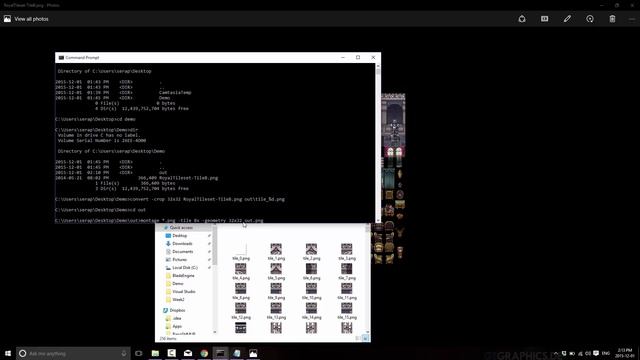Open Pictures in the Explorer sidebar
This screenshot has width=640, height=360.
coord(179,260)
